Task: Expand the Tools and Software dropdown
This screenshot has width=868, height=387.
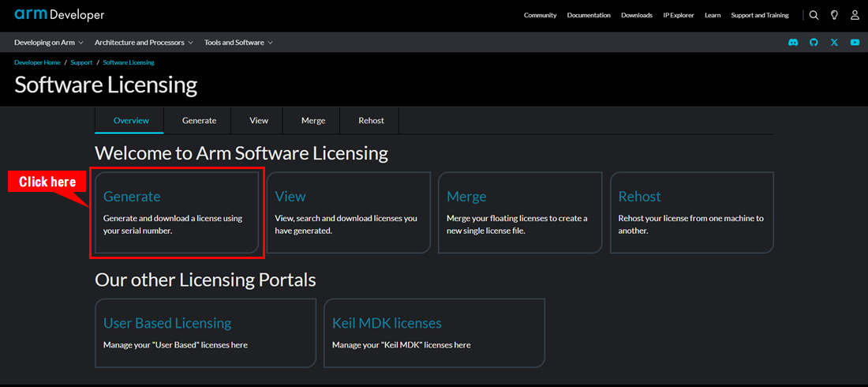Action: pyautogui.click(x=238, y=43)
